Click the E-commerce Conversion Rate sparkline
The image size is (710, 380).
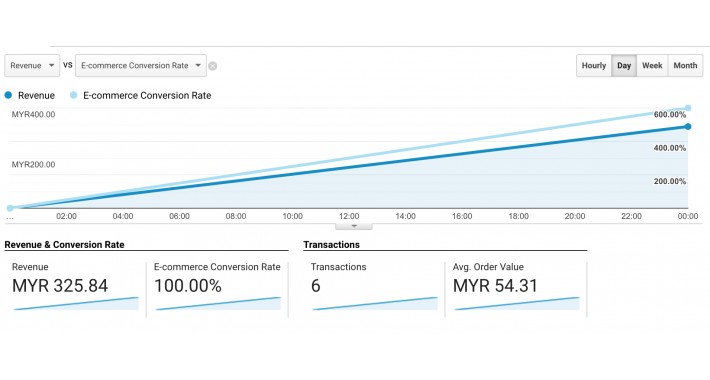click(218, 303)
